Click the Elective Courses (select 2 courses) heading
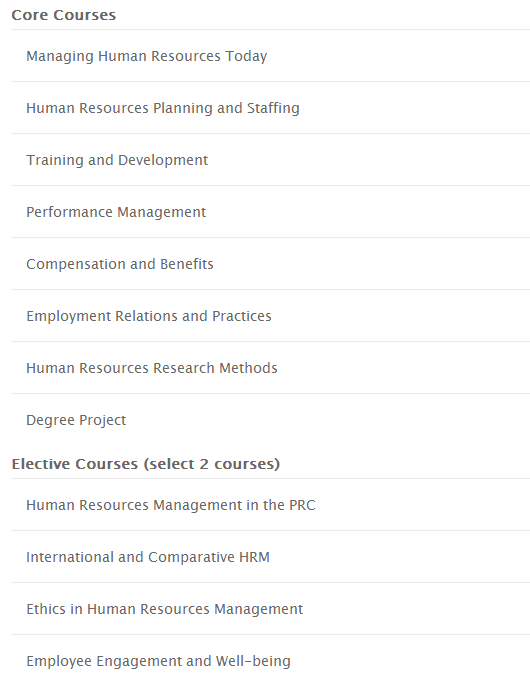530x681 pixels. pos(146,464)
